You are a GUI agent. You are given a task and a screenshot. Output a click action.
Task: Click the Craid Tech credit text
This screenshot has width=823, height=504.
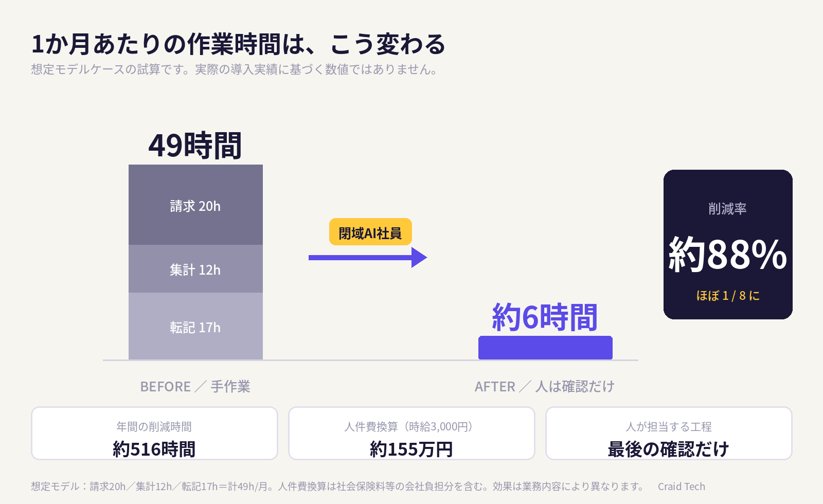[x=682, y=487]
